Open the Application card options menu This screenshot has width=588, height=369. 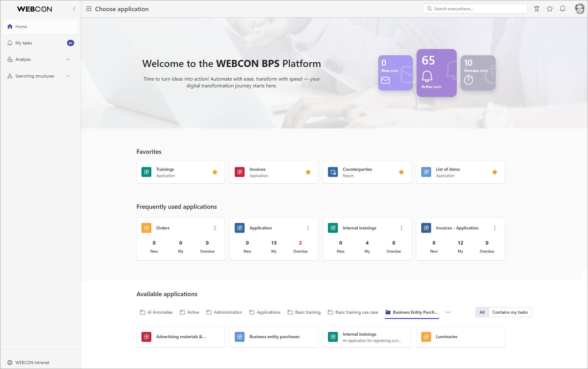click(308, 228)
